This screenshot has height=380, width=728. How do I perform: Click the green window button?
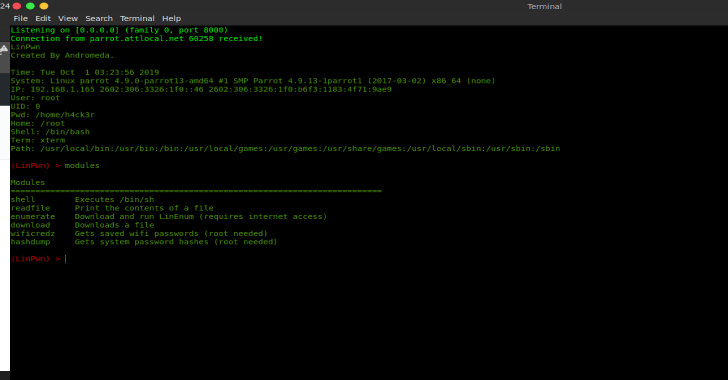click(x=30, y=6)
